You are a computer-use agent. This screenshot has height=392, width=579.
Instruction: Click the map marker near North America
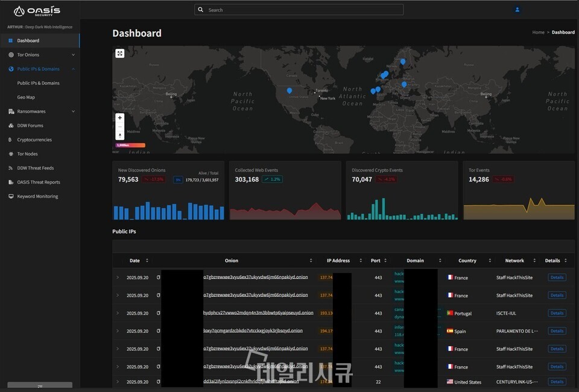point(289,91)
